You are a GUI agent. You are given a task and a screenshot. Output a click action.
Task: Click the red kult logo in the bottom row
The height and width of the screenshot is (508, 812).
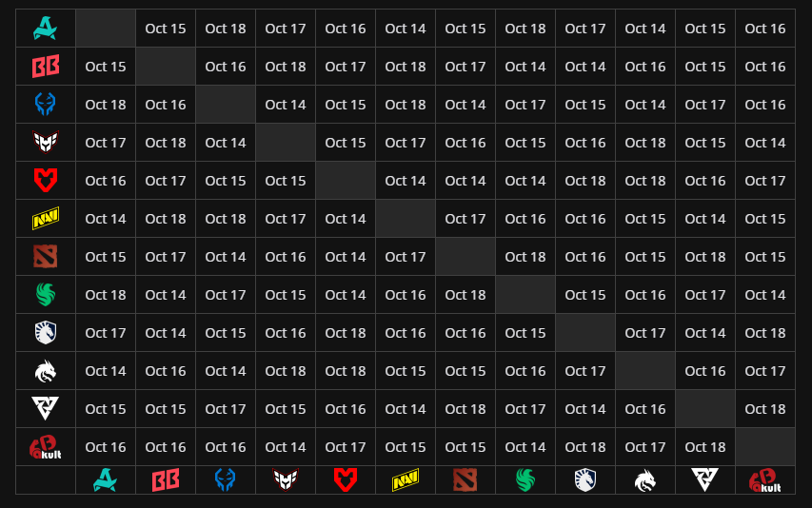(x=764, y=480)
